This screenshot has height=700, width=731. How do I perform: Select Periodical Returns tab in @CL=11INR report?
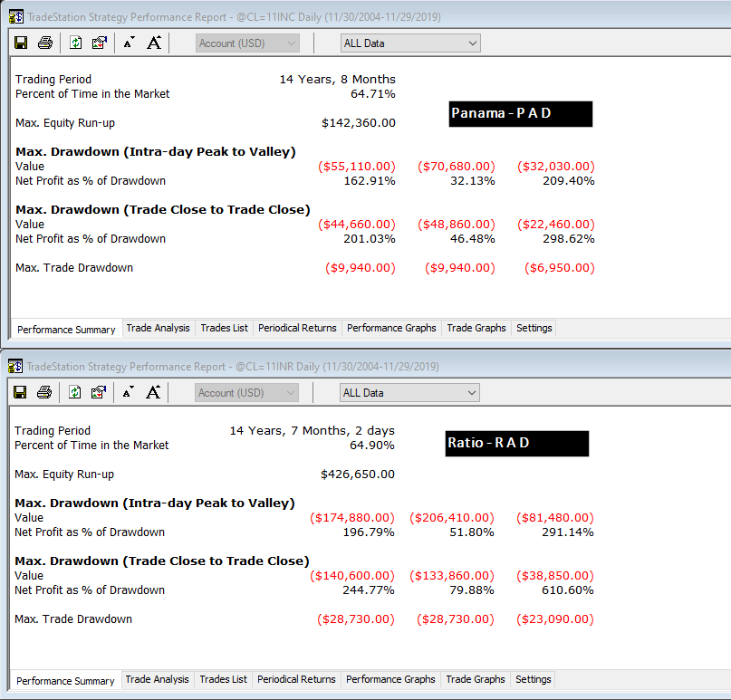[x=296, y=679]
